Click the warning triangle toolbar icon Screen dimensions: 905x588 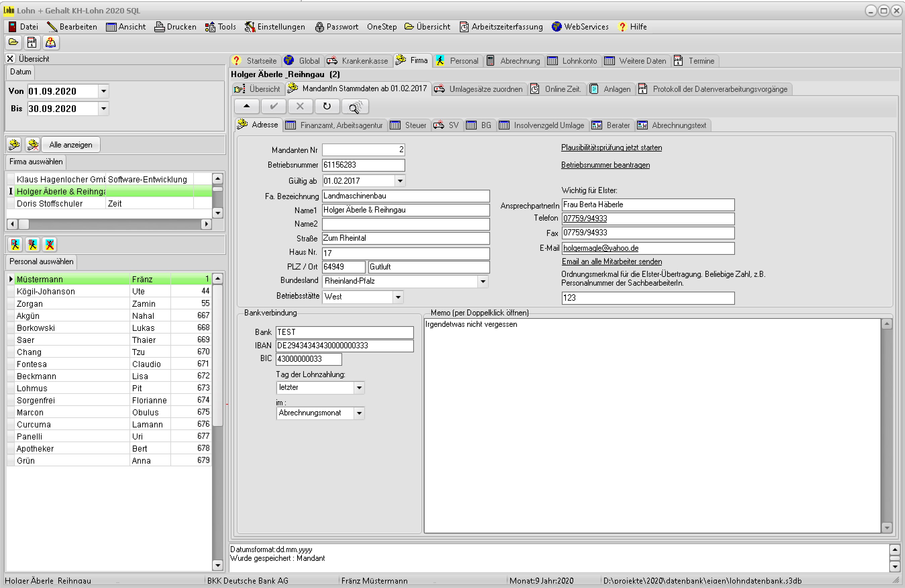51,42
